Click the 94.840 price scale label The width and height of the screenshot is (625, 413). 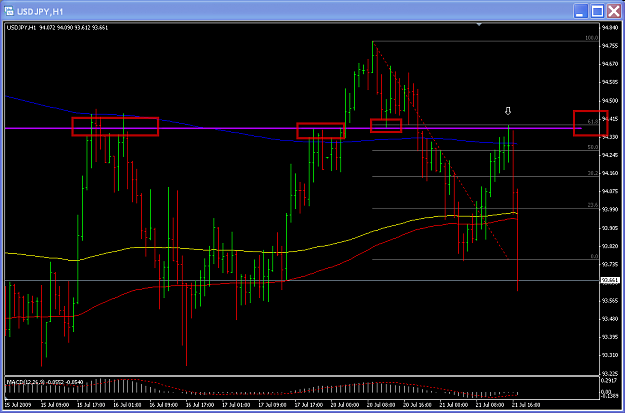[x=610, y=28]
